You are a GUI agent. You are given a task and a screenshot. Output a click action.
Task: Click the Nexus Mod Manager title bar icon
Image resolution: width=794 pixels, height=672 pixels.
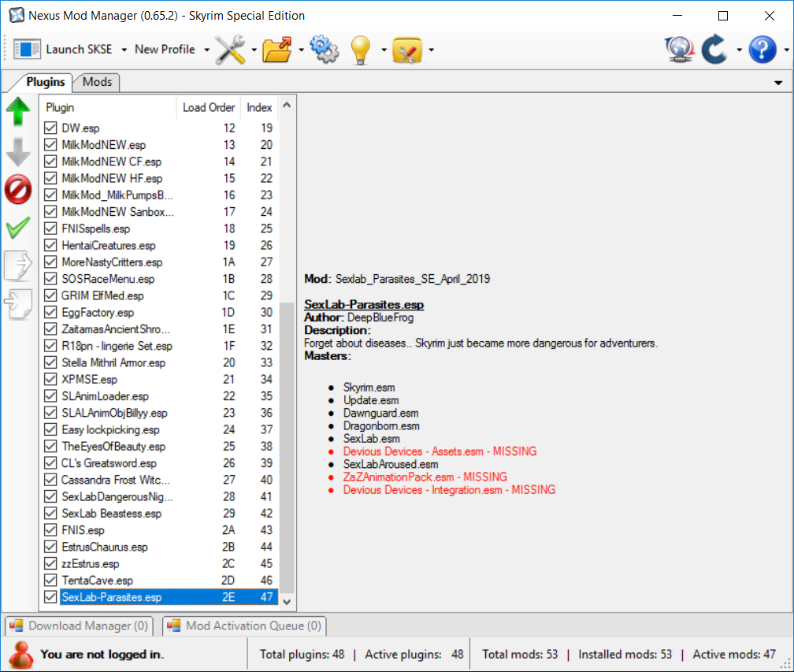click(17, 15)
